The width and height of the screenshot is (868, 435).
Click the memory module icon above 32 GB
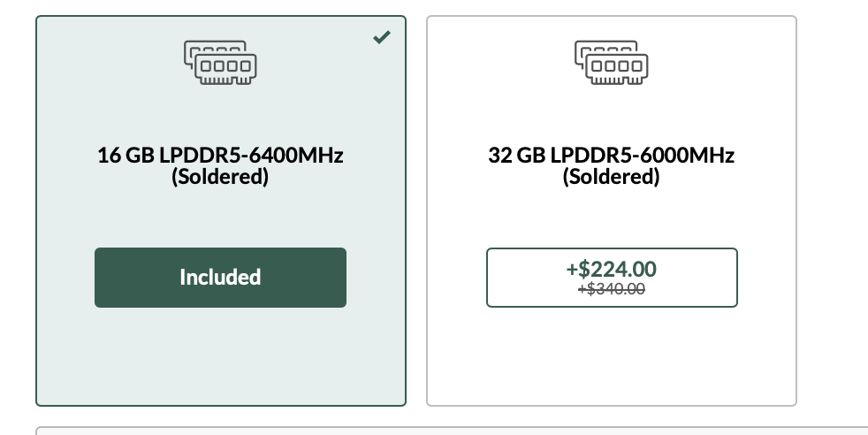[x=611, y=62]
